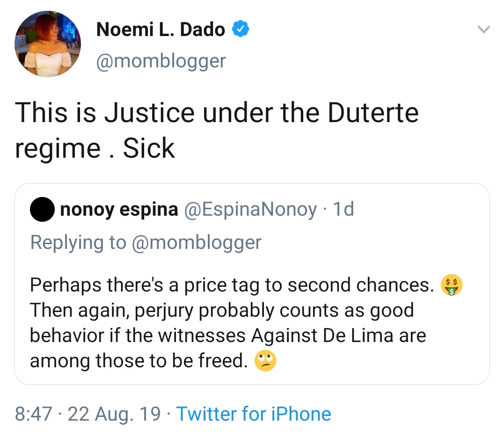The image size is (504, 437).
Task: Open the tweet options chevron menu
Action: [x=483, y=30]
